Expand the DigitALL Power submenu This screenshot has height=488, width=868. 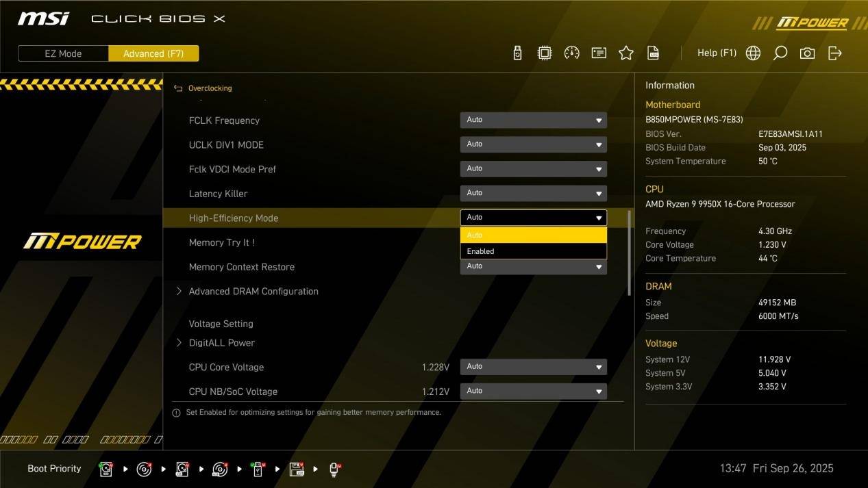[221, 343]
